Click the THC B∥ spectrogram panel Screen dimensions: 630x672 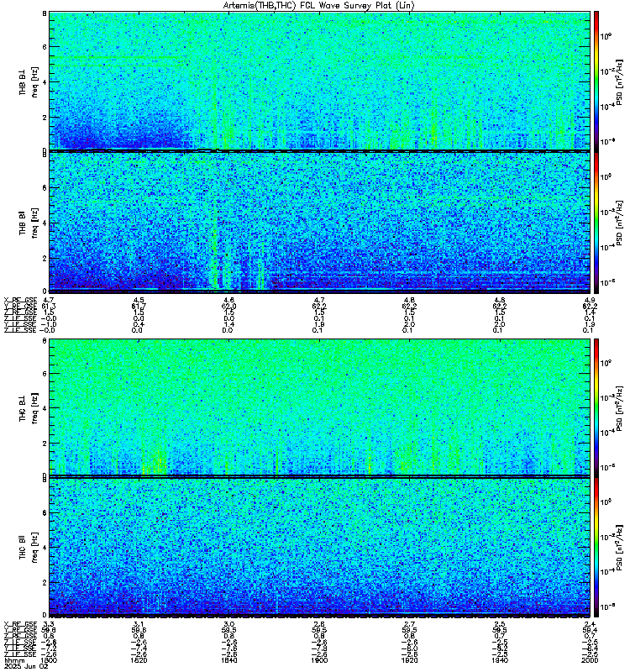coord(319,548)
